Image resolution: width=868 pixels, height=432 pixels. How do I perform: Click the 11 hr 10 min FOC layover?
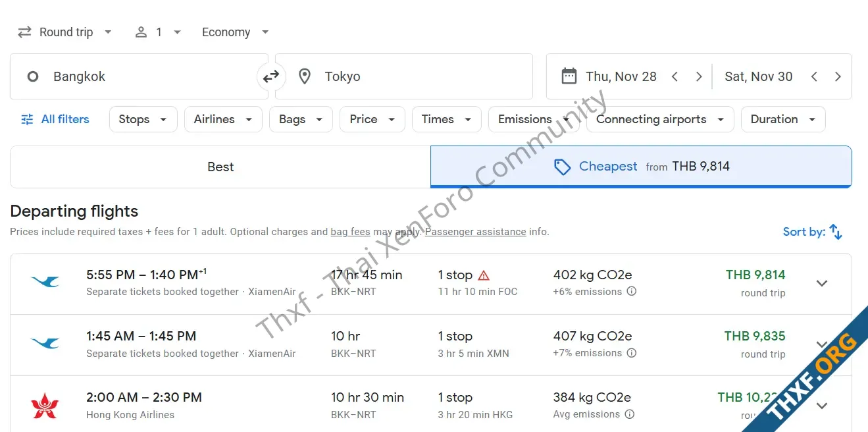478,292
